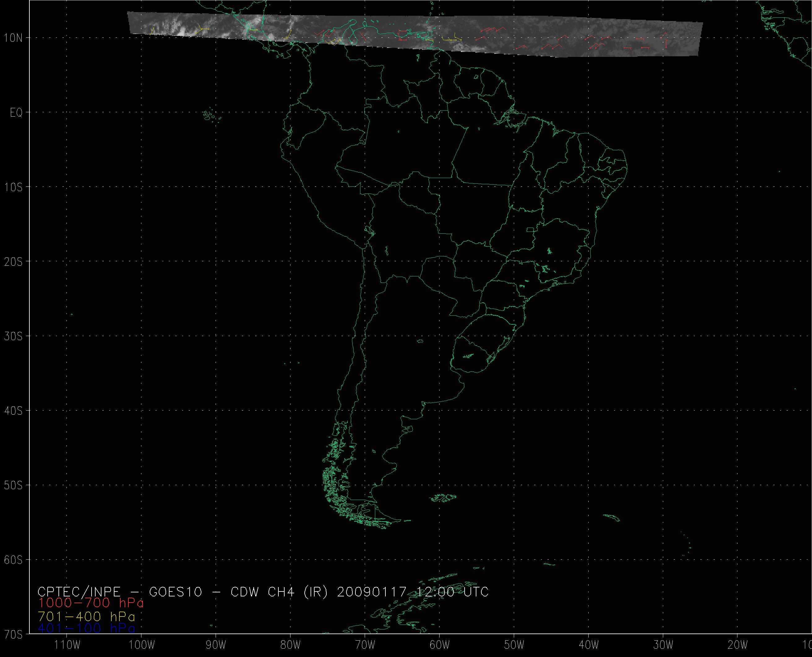Viewport: 812px width, 657px height.
Task: Click the 50W longitude axis label
Action: pos(514,645)
